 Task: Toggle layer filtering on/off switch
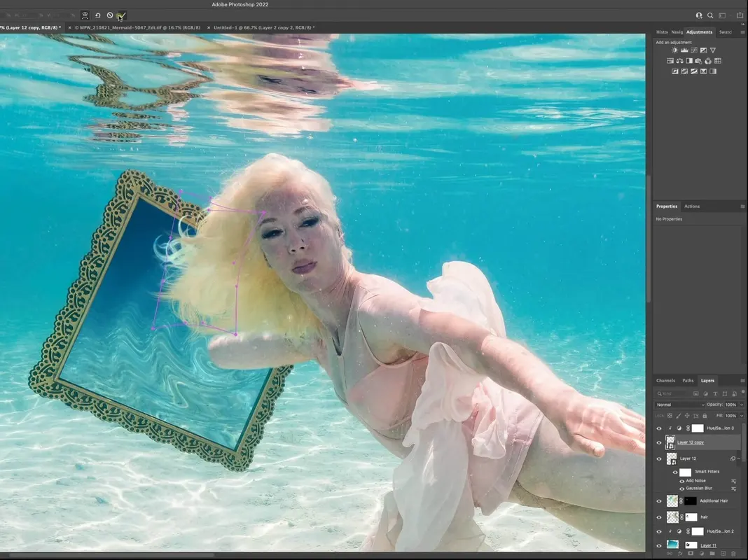coord(743,392)
